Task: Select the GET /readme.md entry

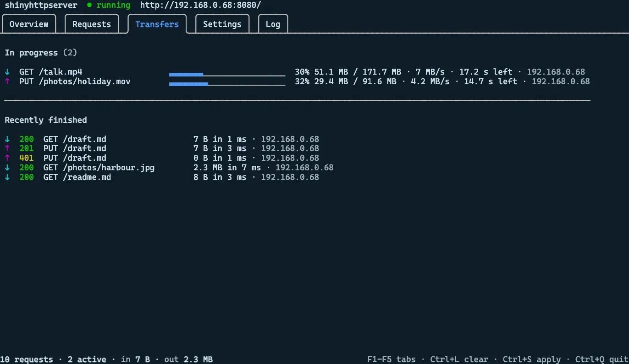Action: 77,177
